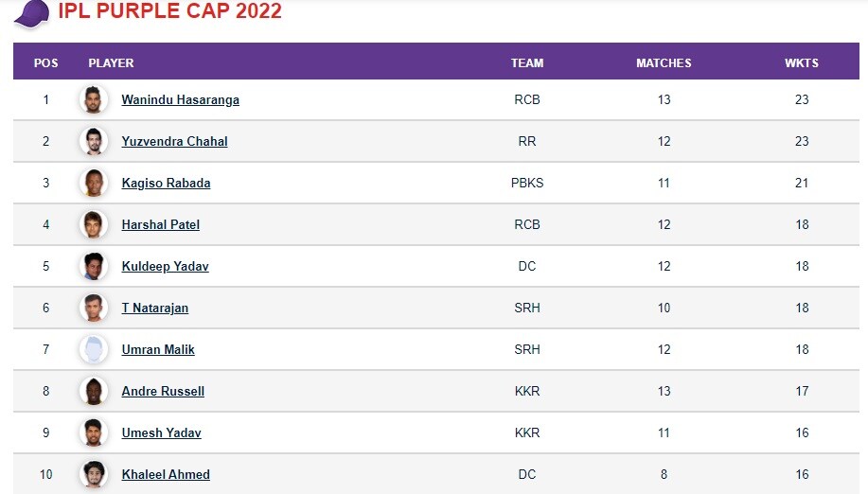Select the Umesh Yadav name link

click(x=161, y=432)
